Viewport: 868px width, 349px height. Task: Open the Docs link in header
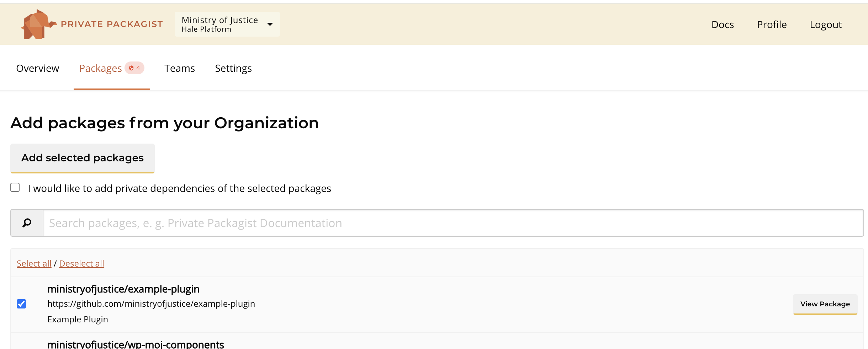[723, 25]
